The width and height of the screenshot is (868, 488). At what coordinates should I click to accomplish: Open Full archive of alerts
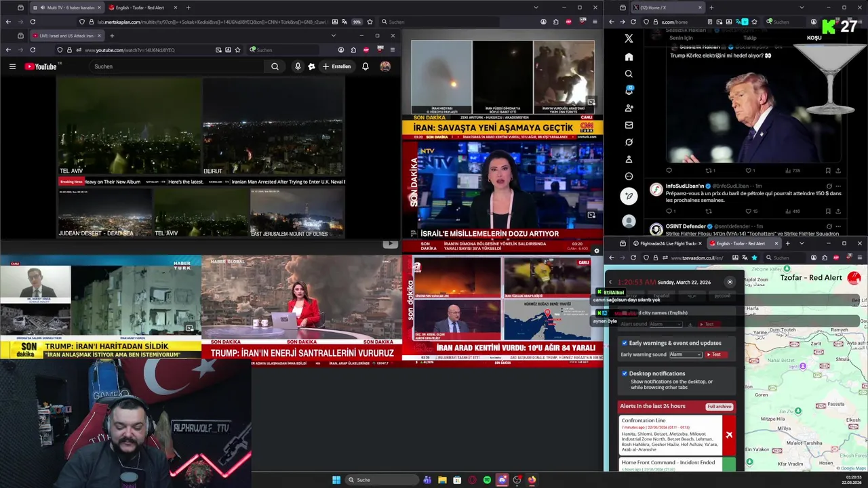(719, 407)
